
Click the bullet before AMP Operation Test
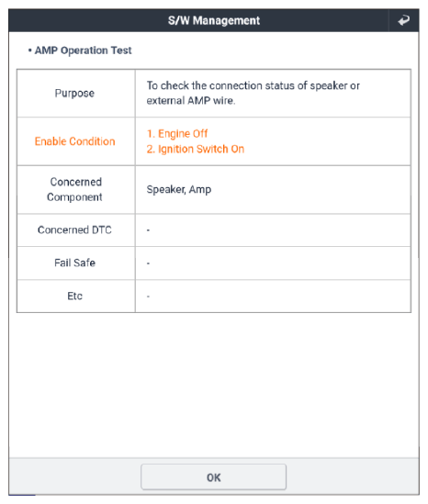pyautogui.click(x=30, y=50)
